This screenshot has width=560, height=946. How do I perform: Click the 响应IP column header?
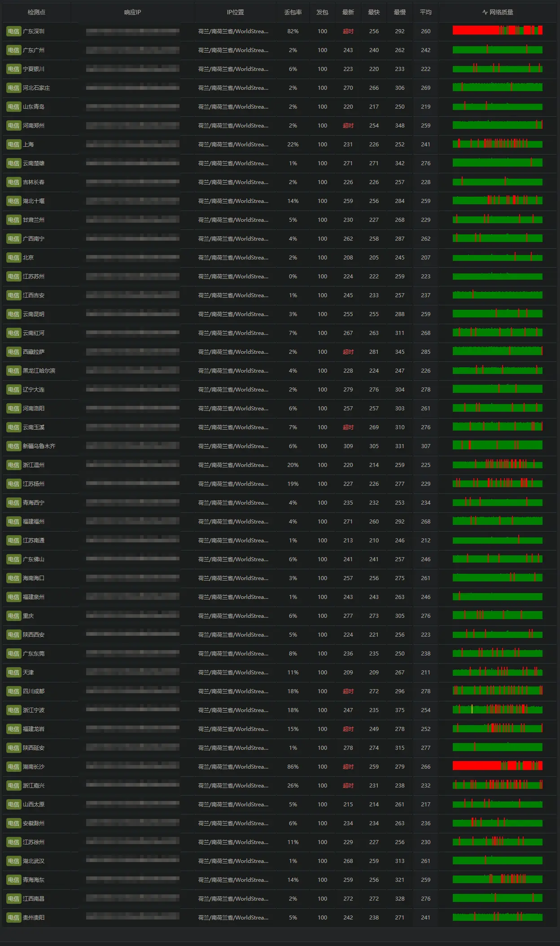pos(132,12)
